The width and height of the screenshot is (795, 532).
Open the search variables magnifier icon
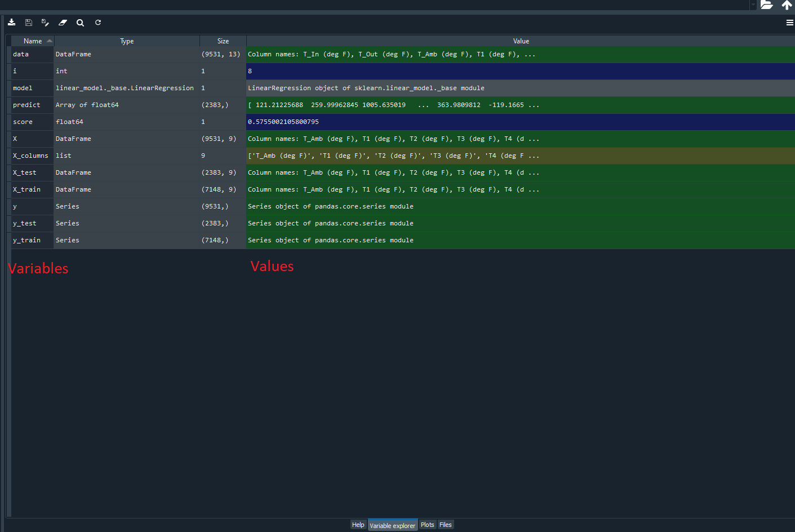click(x=81, y=23)
